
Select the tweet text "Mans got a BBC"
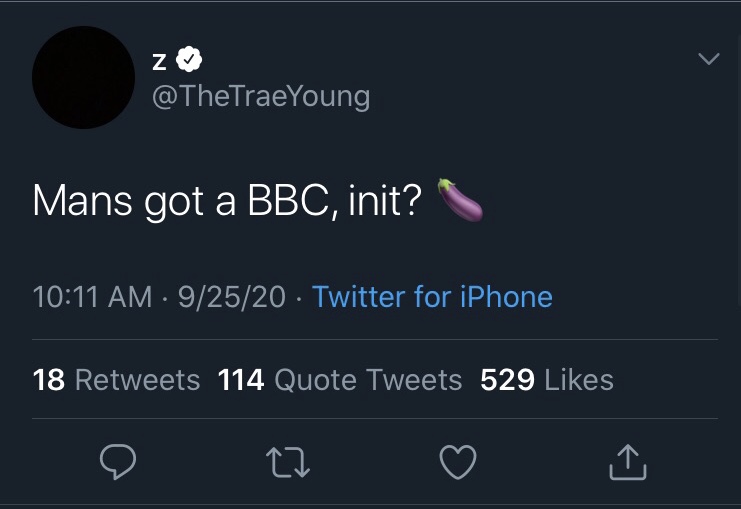pyautogui.click(x=180, y=201)
